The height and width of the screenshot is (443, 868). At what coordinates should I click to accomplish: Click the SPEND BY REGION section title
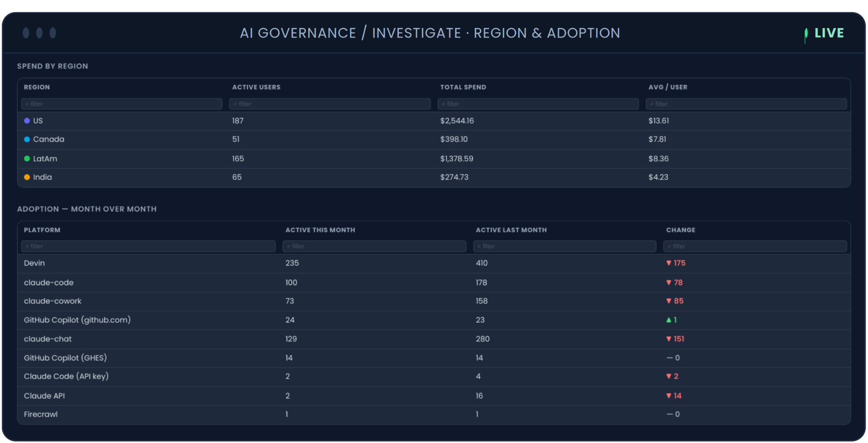click(x=52, y=66)
